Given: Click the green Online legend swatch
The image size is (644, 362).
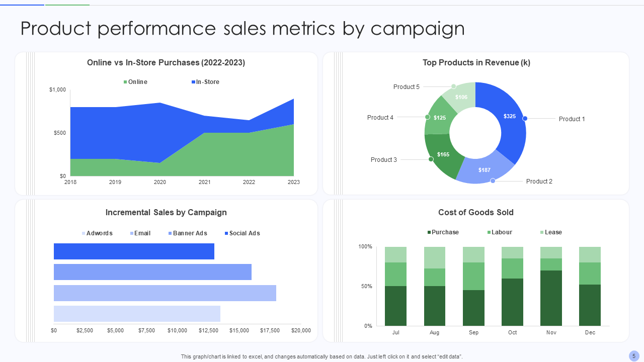Looking at the screenshot, I should tap(126, 82).
